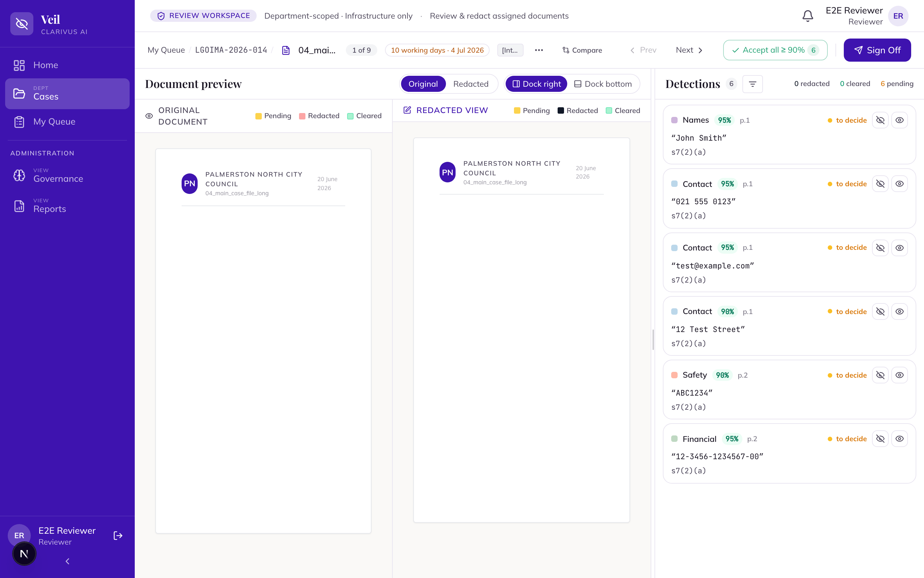Clear the test@example.com detection eye icon
This screenshot has height=578, width=924.
coord(899,248)
